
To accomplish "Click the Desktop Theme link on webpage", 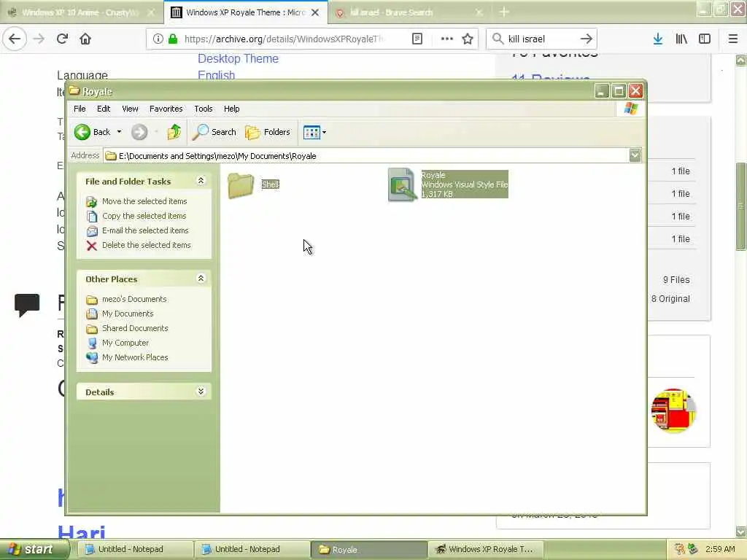I will (239, 58).
